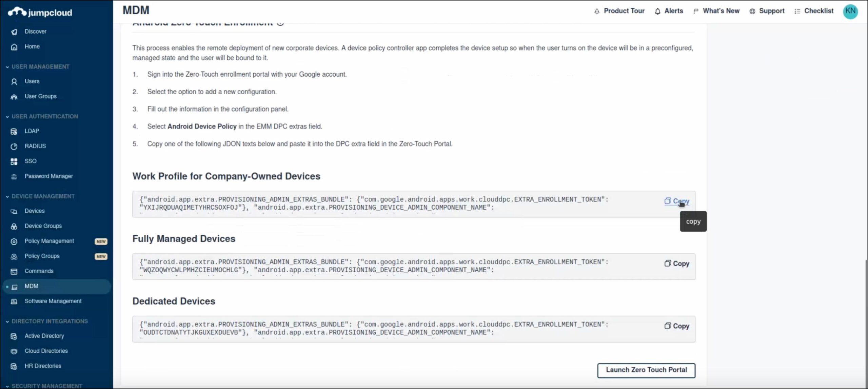
Task: Collapse the Directory Integrations section
Action: coord(7,322)
